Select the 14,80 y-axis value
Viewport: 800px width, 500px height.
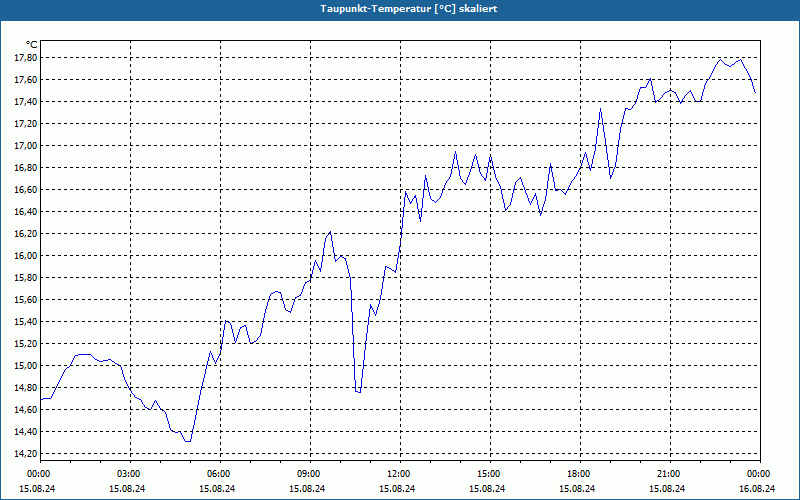[25, 388]
